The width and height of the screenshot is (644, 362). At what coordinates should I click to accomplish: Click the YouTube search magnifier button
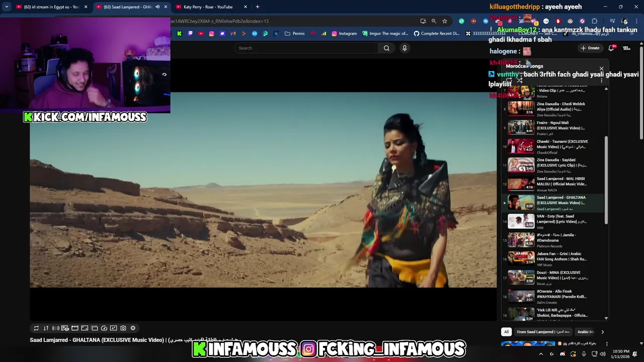(x=386, y=48)
